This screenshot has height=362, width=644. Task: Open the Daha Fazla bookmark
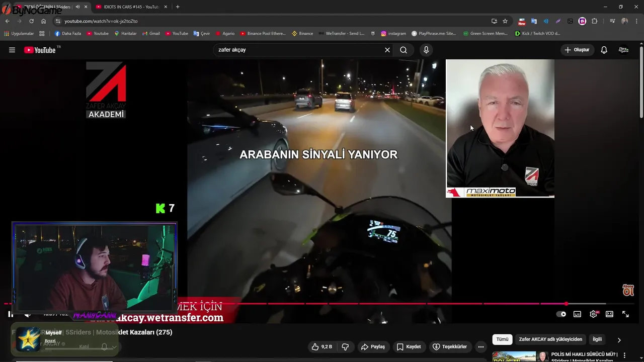[67, 34]
